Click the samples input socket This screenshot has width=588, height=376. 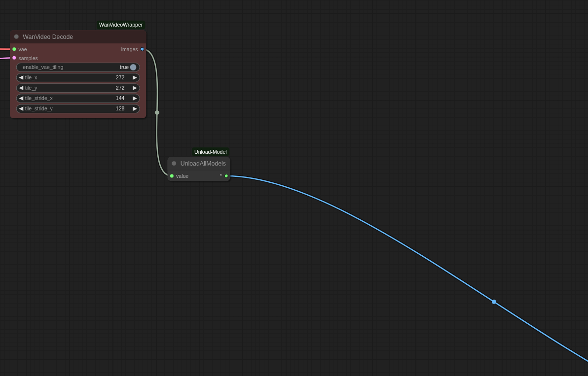(14, 58)
